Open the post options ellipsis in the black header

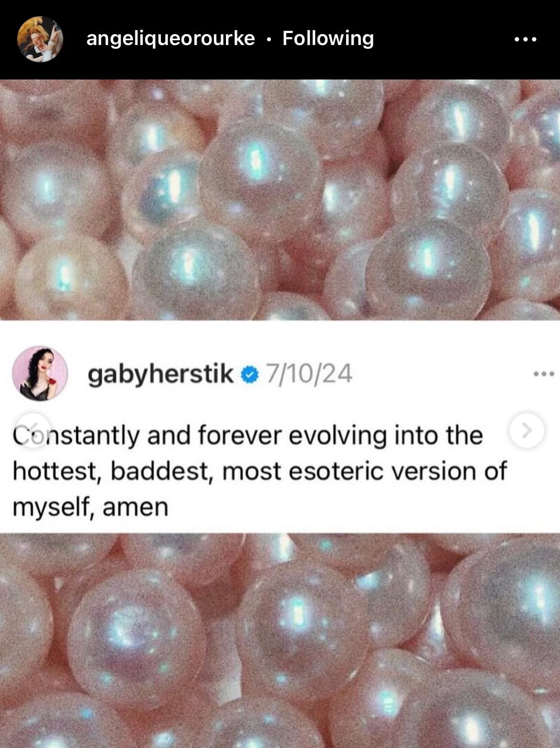click(526, 39)
